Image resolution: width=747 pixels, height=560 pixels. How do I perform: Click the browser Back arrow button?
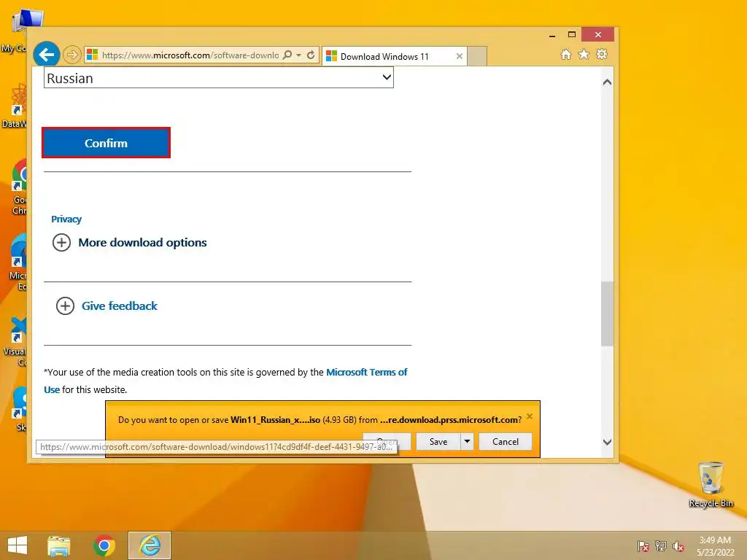click(x=46, y=55)
